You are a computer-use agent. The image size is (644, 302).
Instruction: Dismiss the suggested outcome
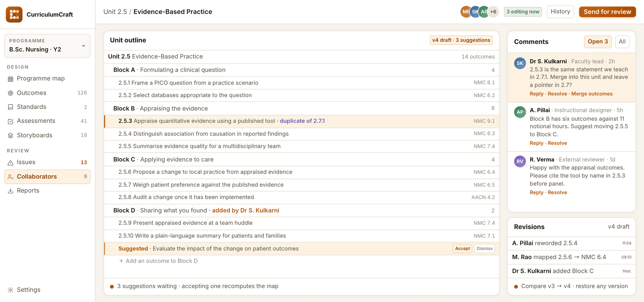pos(485,248)
